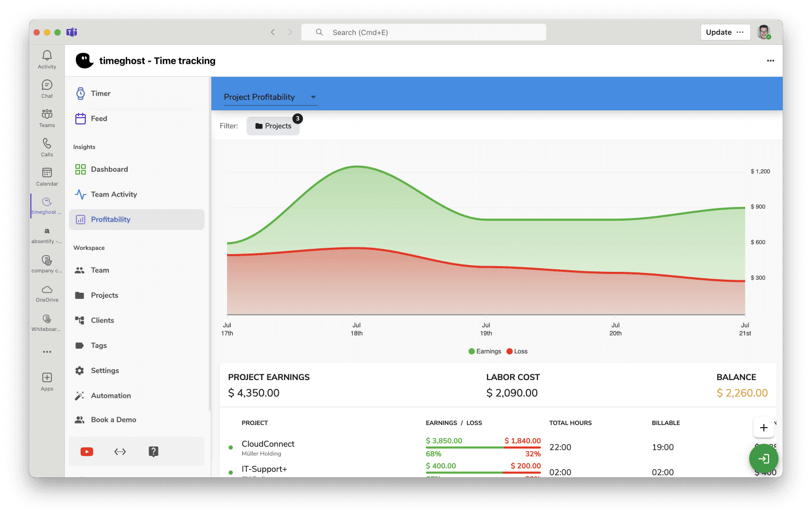
Task: Click the $ 3,850.00 earnings value
Action: [444, 441]
